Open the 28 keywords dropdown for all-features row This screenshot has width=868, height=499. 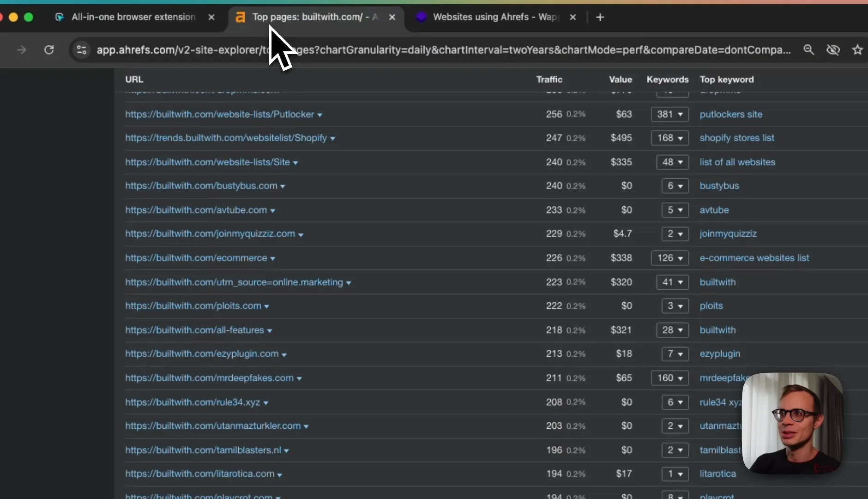(x=672, y=330)
